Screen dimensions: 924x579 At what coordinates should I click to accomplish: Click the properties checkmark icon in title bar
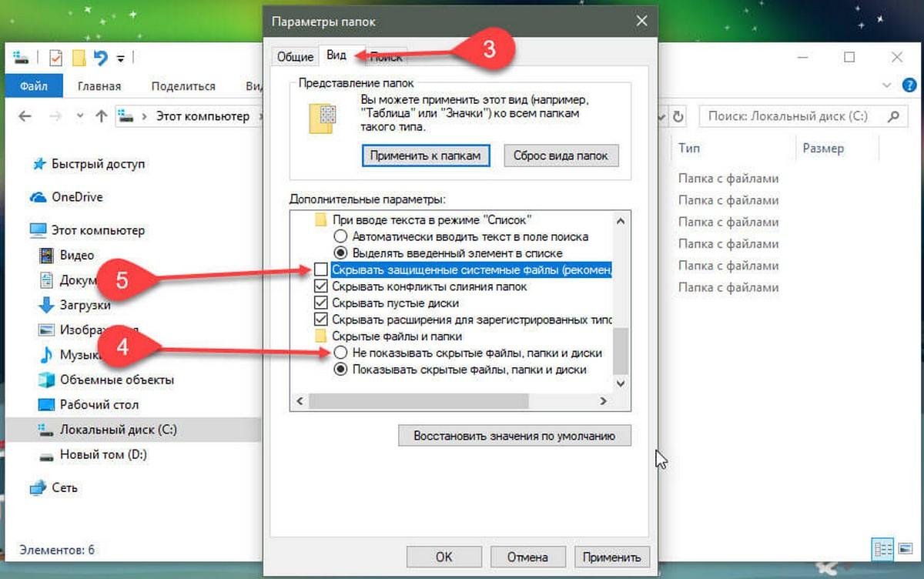click(x=55, y=58)
